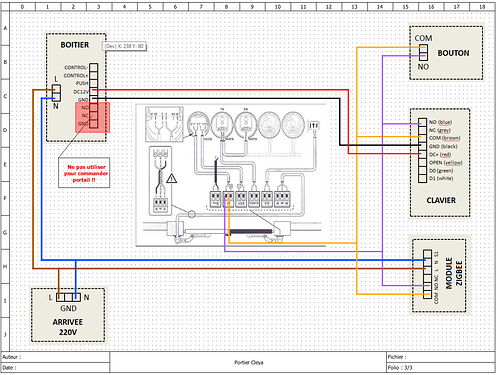Select the 'D0 (green)' keypad terminal label

441,171
